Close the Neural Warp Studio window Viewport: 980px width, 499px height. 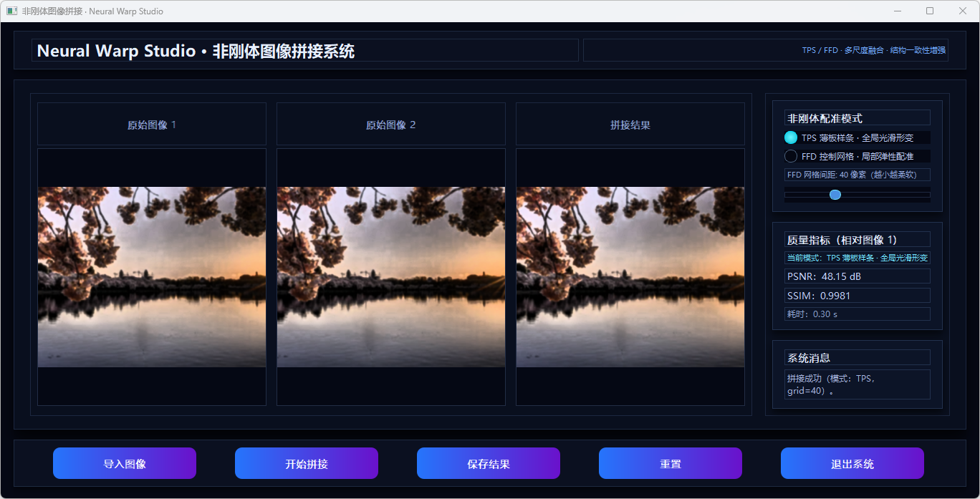[x=962, y=11]
